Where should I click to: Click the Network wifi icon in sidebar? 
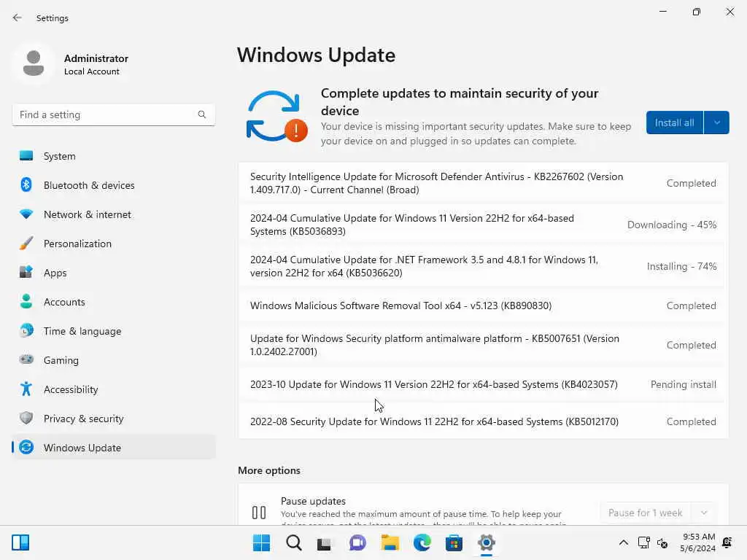coord(26,214)
